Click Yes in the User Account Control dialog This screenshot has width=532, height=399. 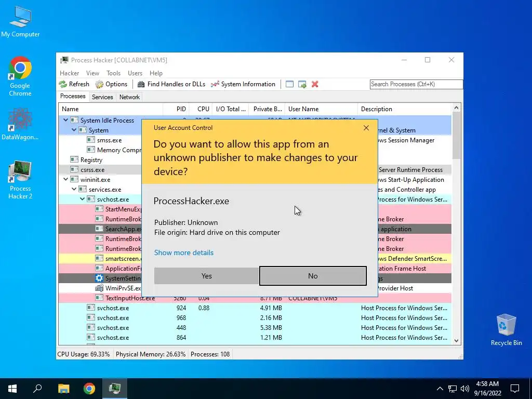coord(206,276)
